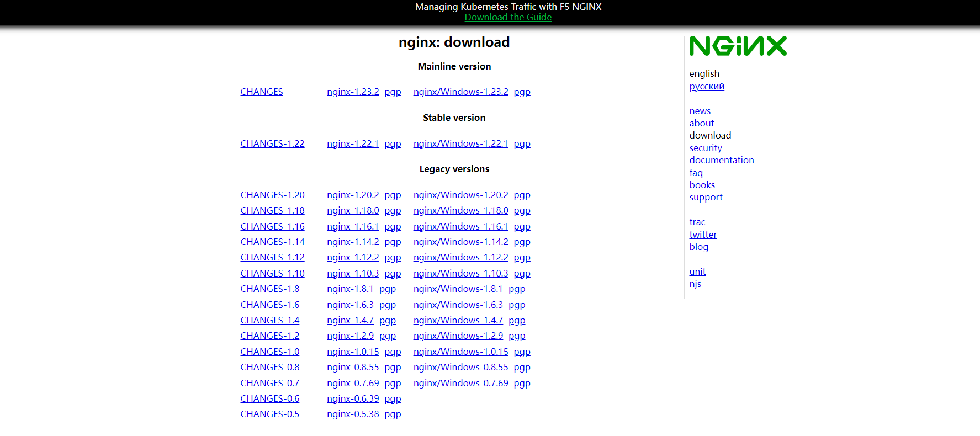Image resolution: width=980 pixels, height=436 pixels.
Task: Open CHANGES-1.16 link
Action: (x=272, y=226)
